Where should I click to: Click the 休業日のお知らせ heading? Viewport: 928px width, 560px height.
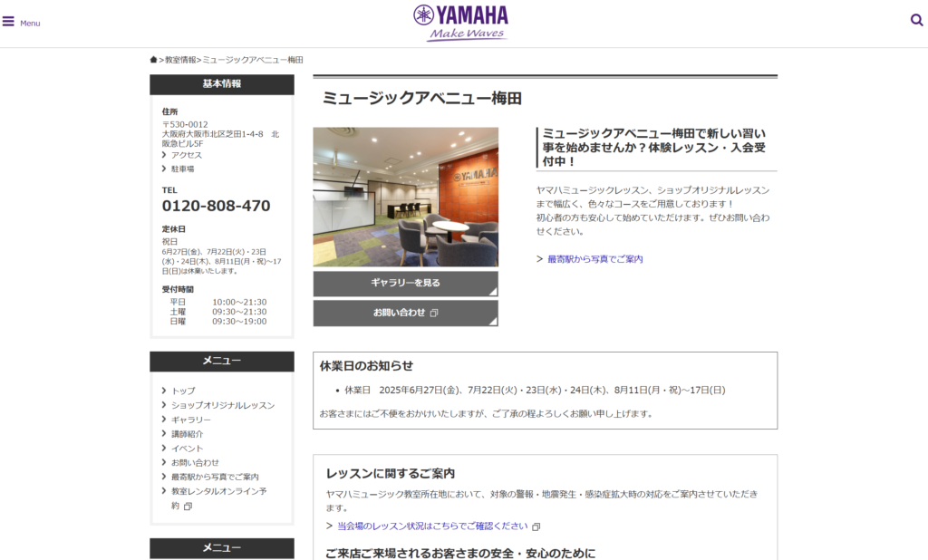coord(366,366)
